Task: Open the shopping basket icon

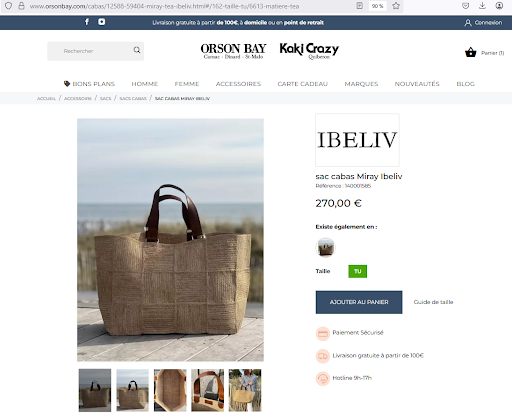Action: coord(471,52)
